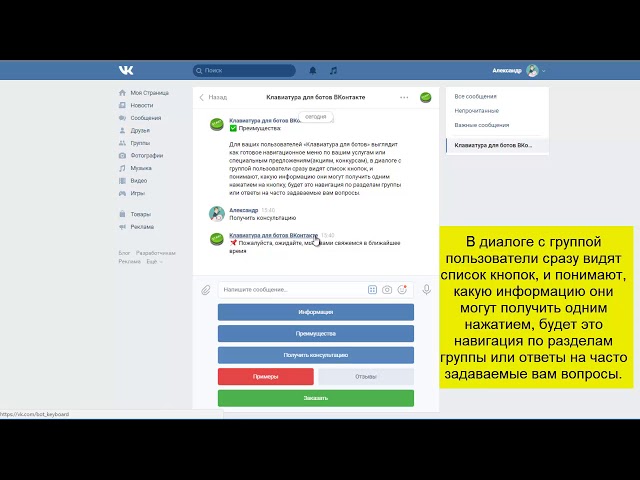Click Клавиатура для ботов ВКонтакте sender link
Image resolution: width=640 pixels, height=480 pixels.
click(x=273, y=236)
